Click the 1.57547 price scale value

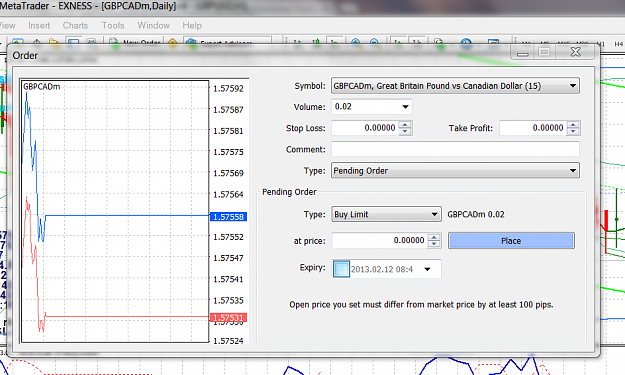228,258
